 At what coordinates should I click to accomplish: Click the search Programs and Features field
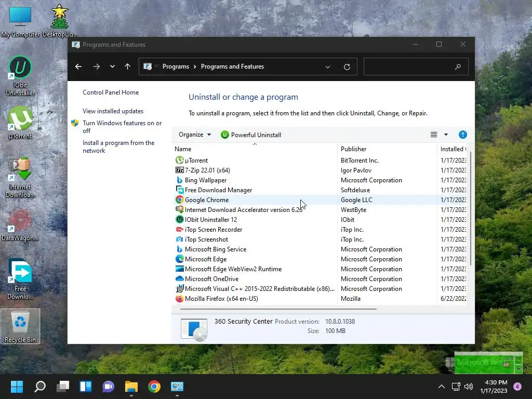coord(416,66)
